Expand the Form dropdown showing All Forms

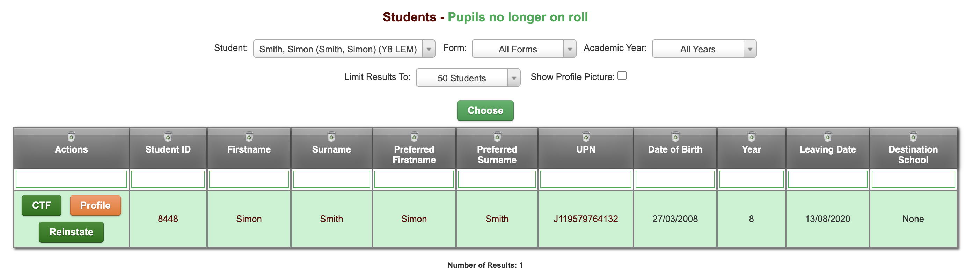tap(524, 49)
